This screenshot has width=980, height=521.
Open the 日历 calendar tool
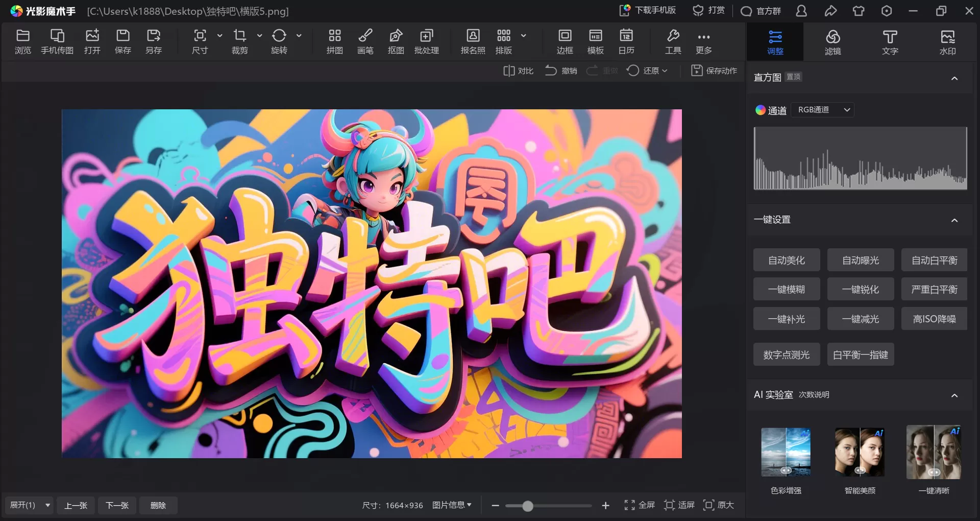626,41
